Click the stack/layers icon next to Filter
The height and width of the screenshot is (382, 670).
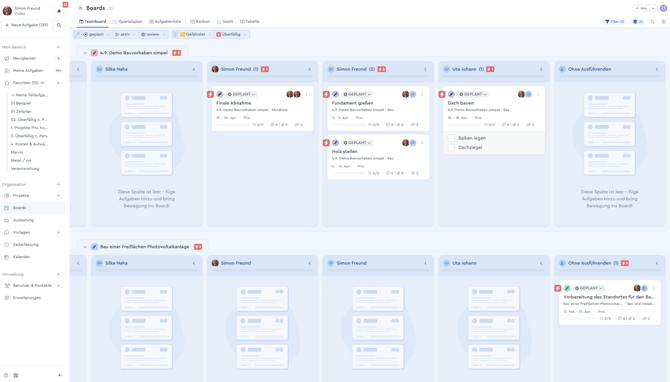638,22
